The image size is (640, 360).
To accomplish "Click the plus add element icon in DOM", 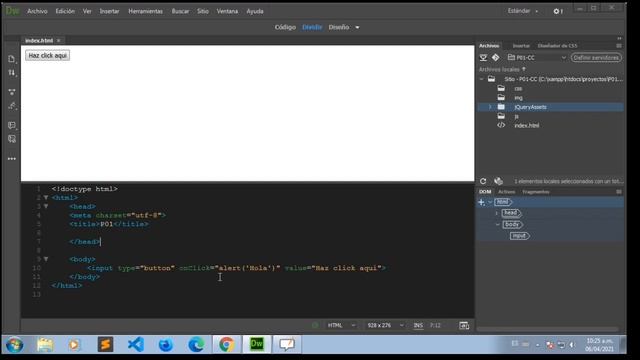I will [482, 202].
